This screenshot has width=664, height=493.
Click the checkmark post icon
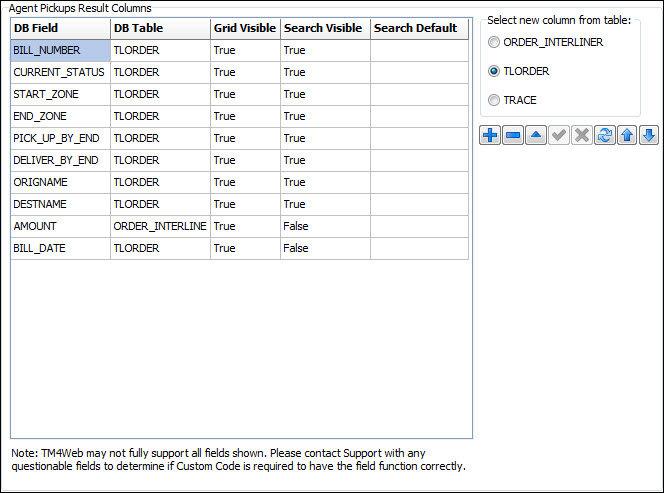pyautogui.click(x=559, y=136)
